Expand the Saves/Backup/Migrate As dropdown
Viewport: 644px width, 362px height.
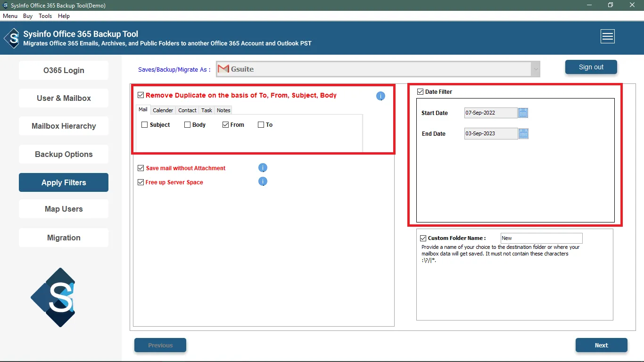coord(535,69)
